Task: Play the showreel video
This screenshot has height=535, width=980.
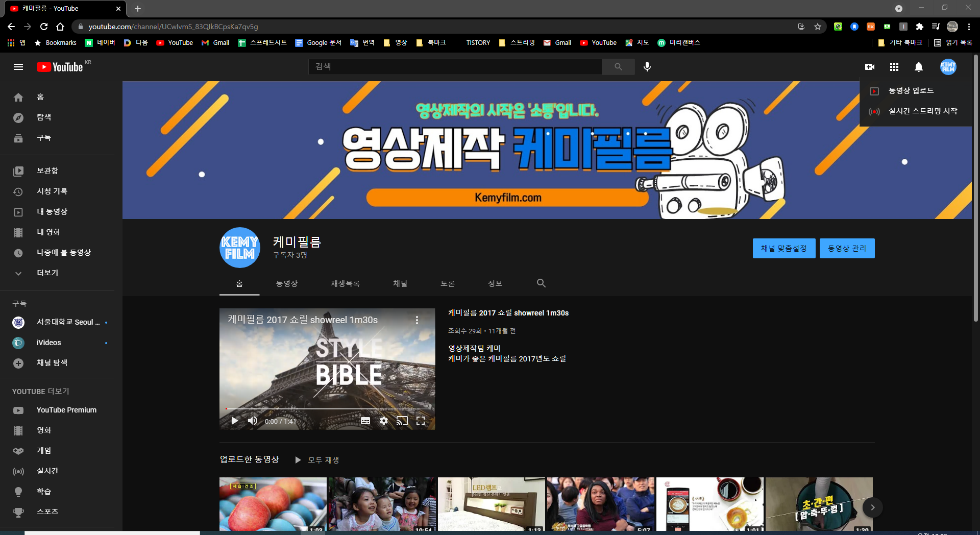Action: point(235,421)
